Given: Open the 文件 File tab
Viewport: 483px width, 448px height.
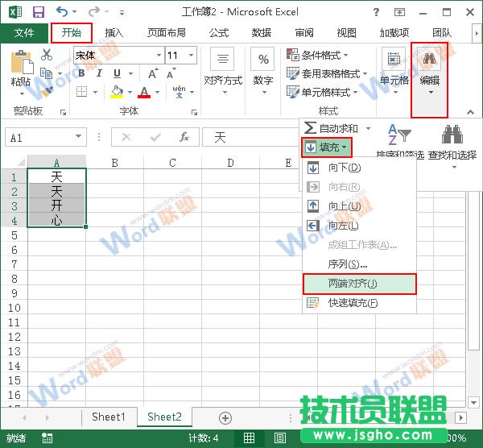Looking at the screenshot, I should point(24,32).
